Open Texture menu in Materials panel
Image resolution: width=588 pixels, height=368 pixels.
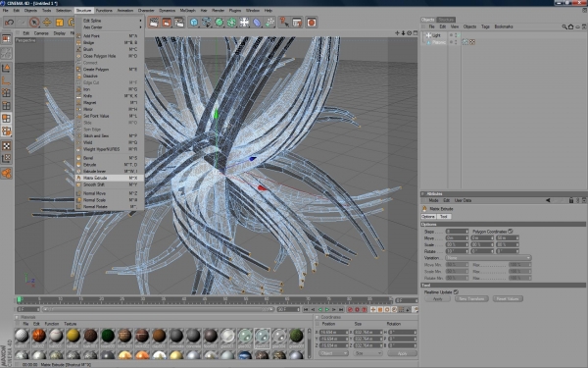pos(70,324)
